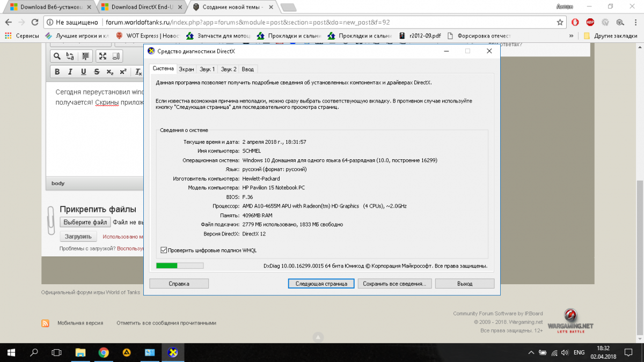
Task: Click the 'Следующая страница' button
Action: click(x=321, y=284)
